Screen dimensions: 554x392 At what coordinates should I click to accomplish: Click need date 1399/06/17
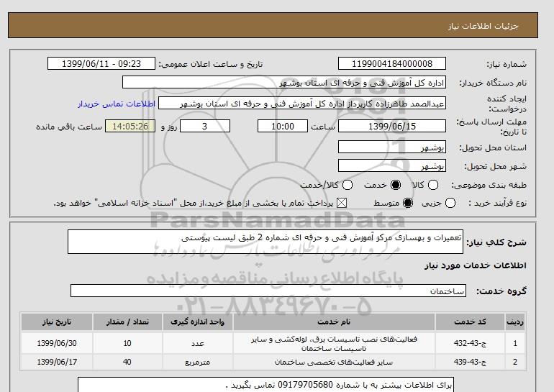[x=57, y=362]
